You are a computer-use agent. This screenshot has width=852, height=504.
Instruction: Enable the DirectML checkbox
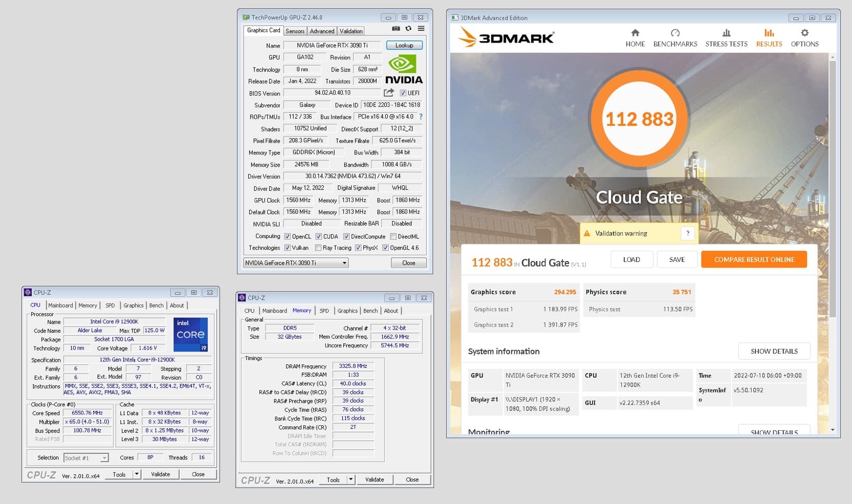[393, 237]
